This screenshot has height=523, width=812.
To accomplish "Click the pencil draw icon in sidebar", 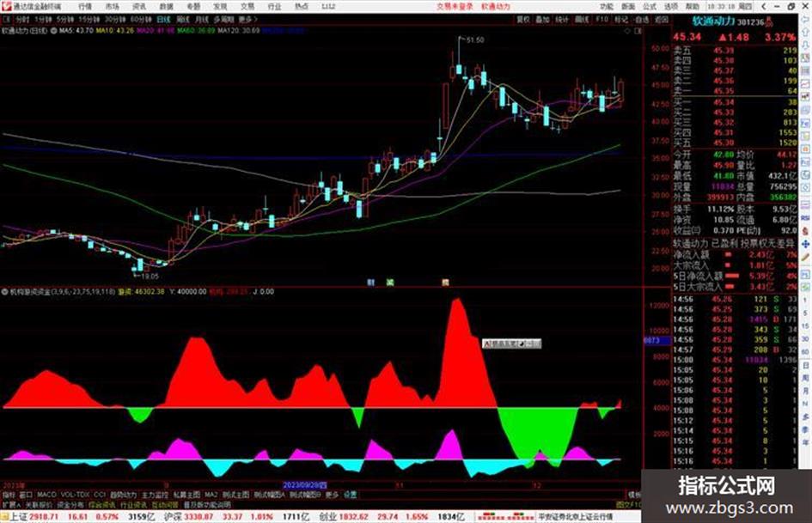I will (805, 257).
